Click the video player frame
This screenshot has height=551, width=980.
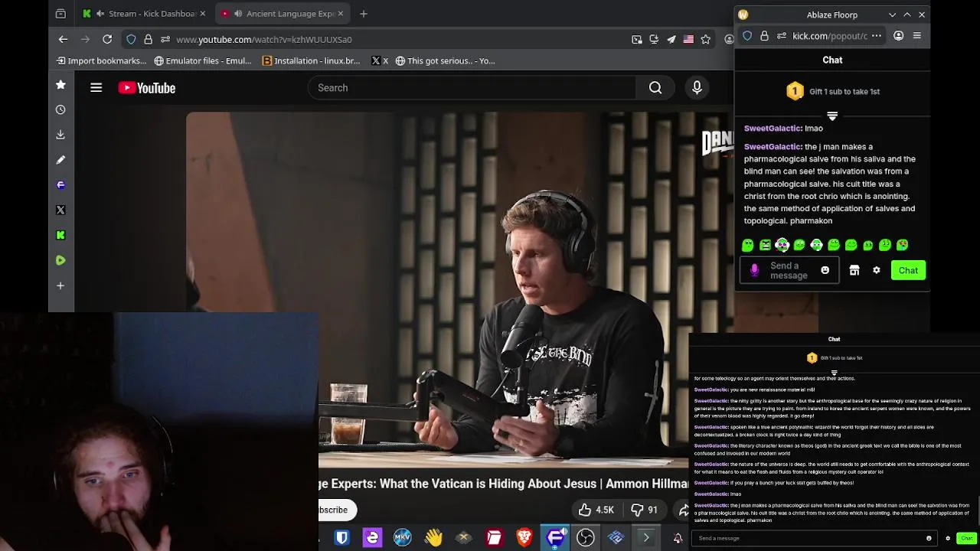pos(459,289)
